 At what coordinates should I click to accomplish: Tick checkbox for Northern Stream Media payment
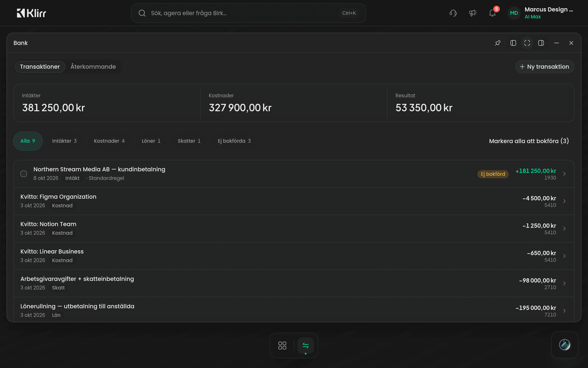pos(23,174)
